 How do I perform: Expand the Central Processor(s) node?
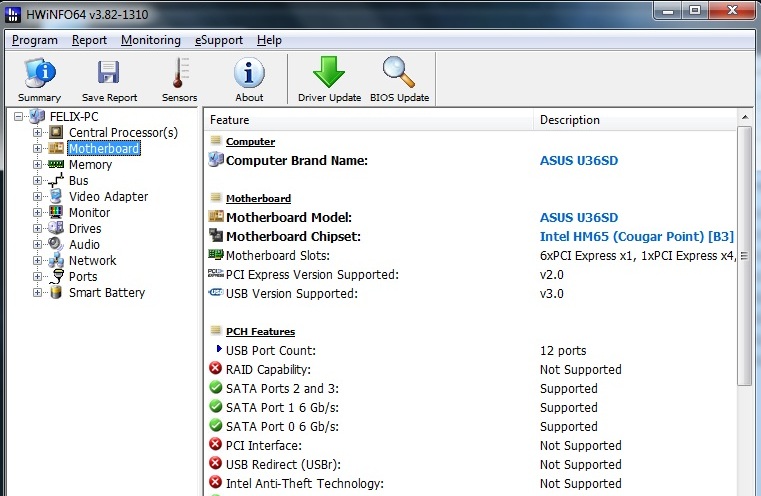37,132
